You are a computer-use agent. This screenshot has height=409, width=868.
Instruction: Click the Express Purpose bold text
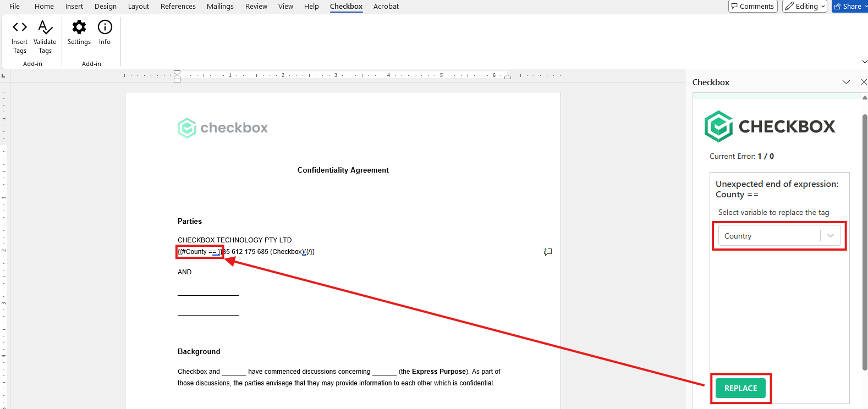click(x=439, y=372)
